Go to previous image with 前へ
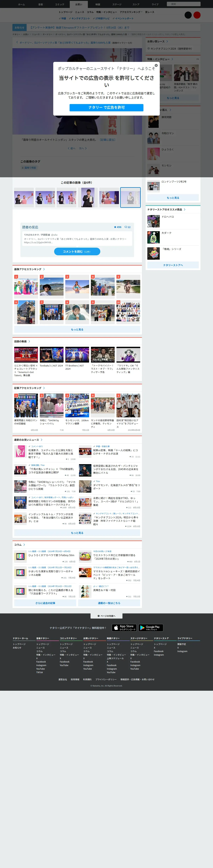213x868 pixels. pyautogui.click(x=72, y=148)
